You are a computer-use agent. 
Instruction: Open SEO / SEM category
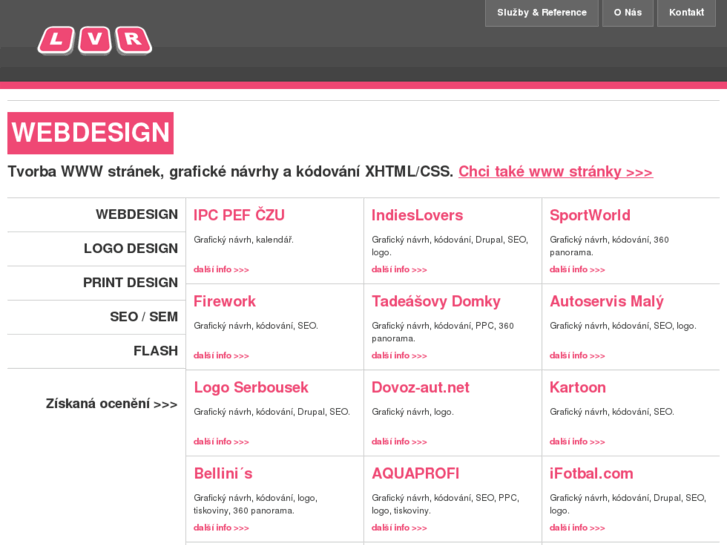tap(144, 317)
